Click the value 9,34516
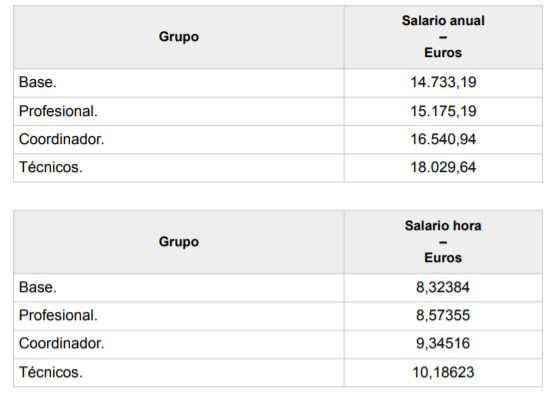This screenshot has width=556, height=399. 443,343
